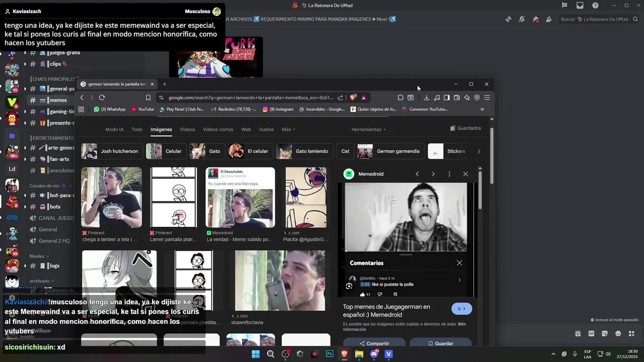Open Discord inbox icon

tap(580, 6)
